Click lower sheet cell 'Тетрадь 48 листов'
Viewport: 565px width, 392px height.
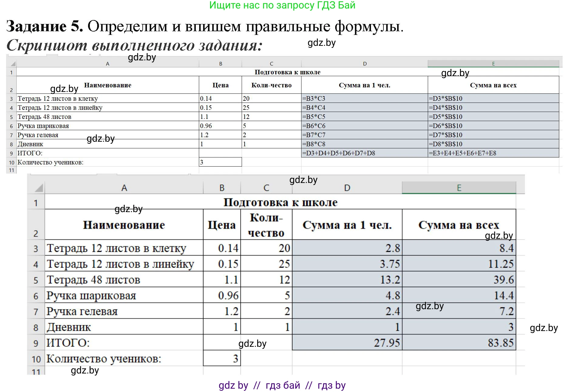point(124,279)
